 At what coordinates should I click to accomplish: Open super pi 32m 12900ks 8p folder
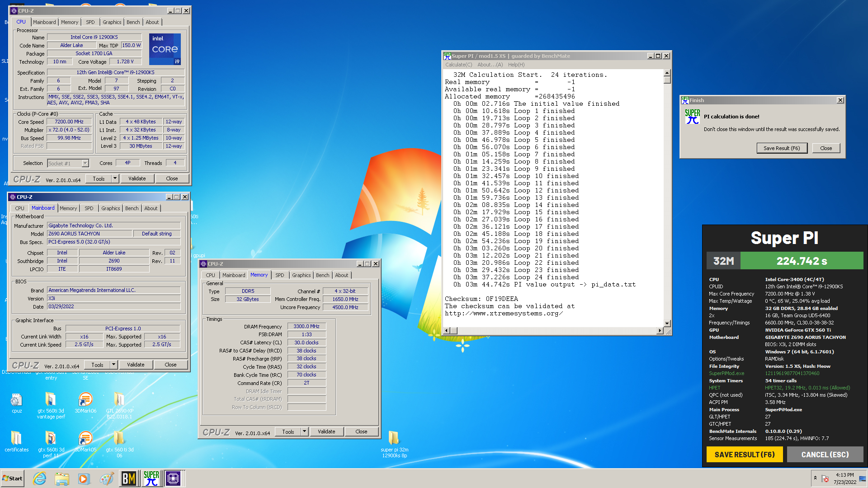point(394,444)
